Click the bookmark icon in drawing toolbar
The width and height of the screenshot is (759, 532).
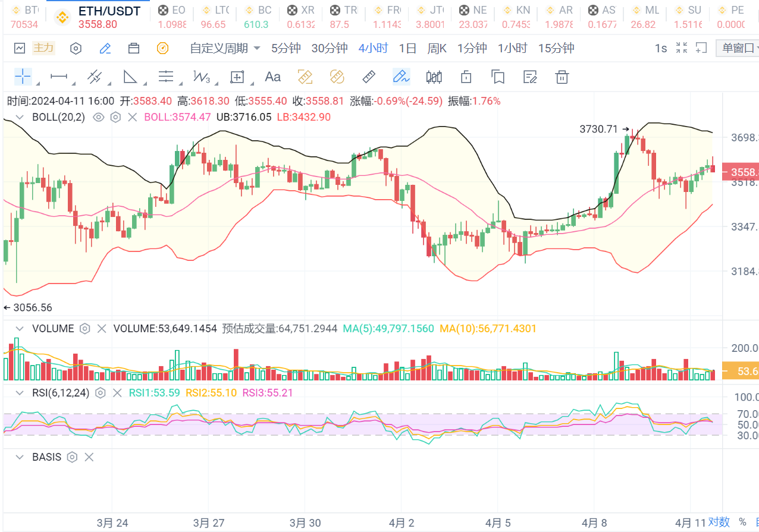498,76
